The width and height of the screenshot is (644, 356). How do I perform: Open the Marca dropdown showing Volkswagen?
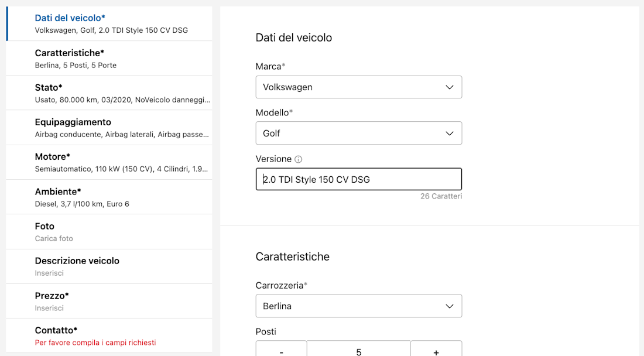[358, 87]
